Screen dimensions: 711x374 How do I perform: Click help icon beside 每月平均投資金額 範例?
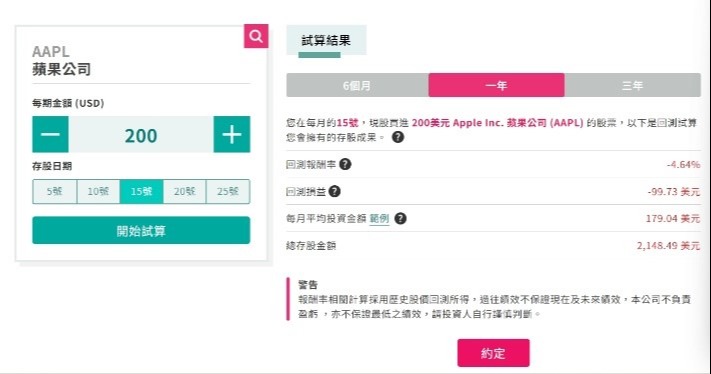tap(400, 219)
